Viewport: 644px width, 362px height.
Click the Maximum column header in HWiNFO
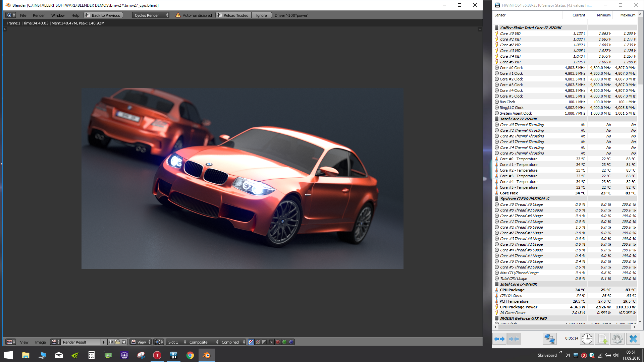625,15
